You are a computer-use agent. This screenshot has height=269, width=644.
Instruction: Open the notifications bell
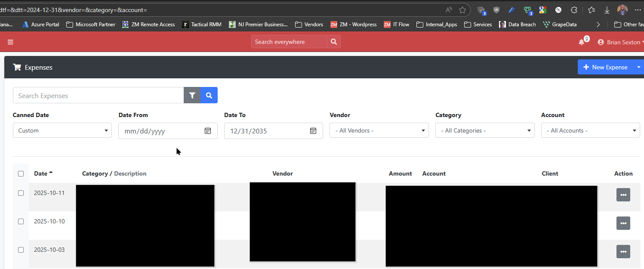click(582, 42)
